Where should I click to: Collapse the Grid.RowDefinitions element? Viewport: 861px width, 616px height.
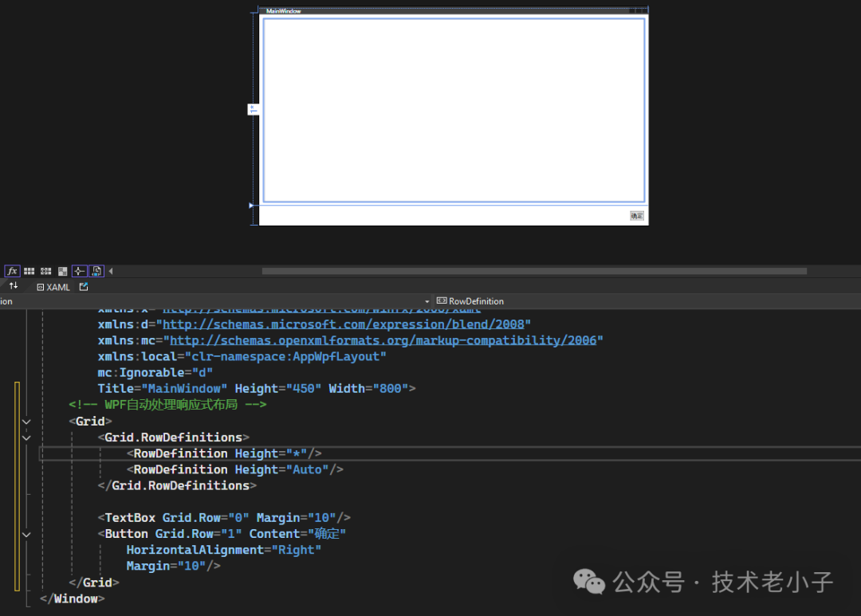click(26, 437)
